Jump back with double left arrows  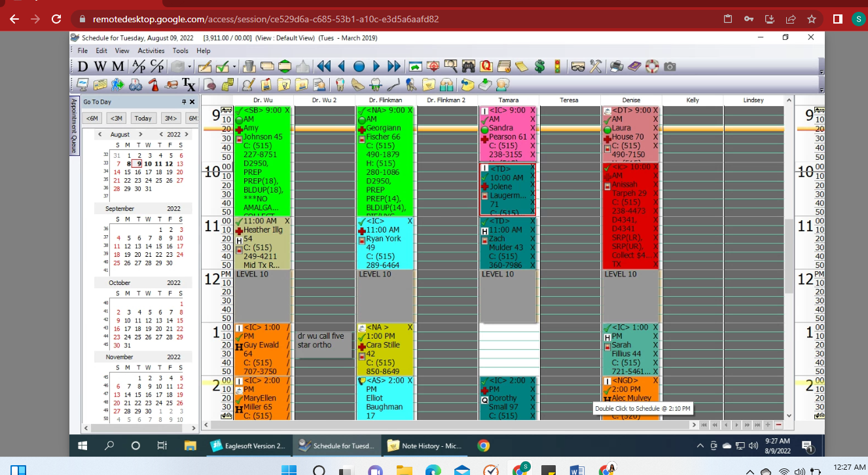pyautogui.click(x=323, y=66)
